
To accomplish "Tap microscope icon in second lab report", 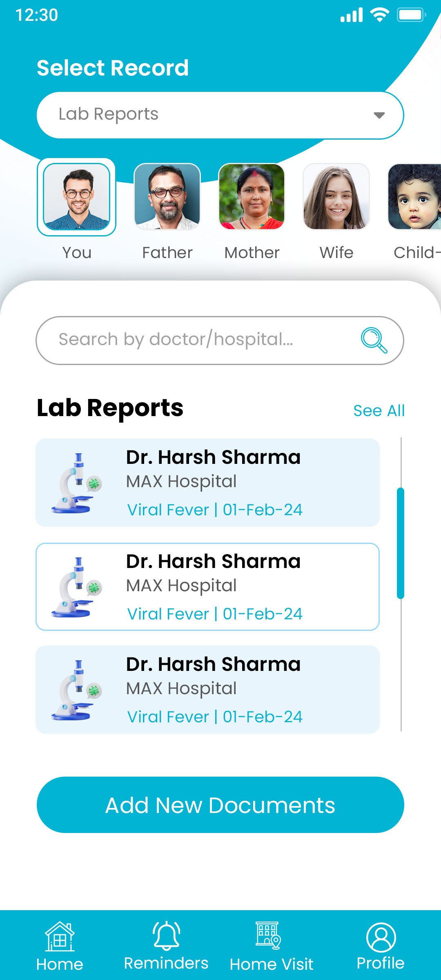I will click(x=76, y=587).
